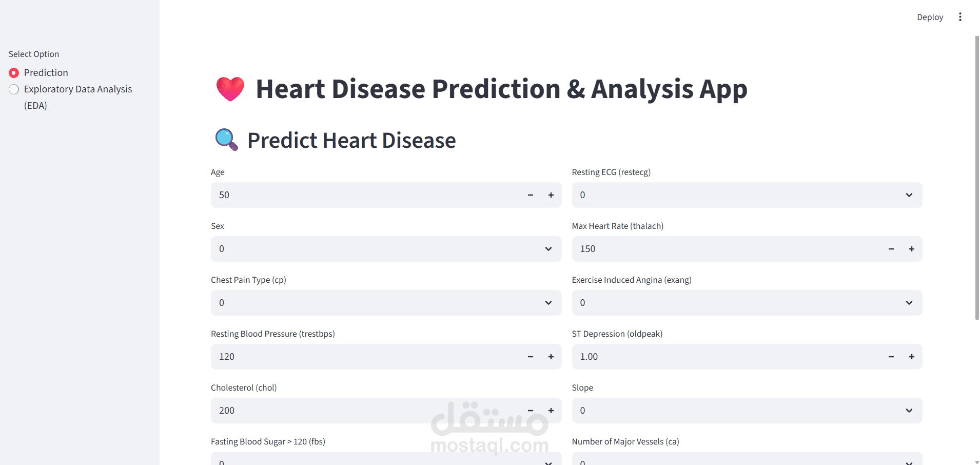Select the Prediction radio option
This screenshot has height=465, width=980.
tap(14, 73)
